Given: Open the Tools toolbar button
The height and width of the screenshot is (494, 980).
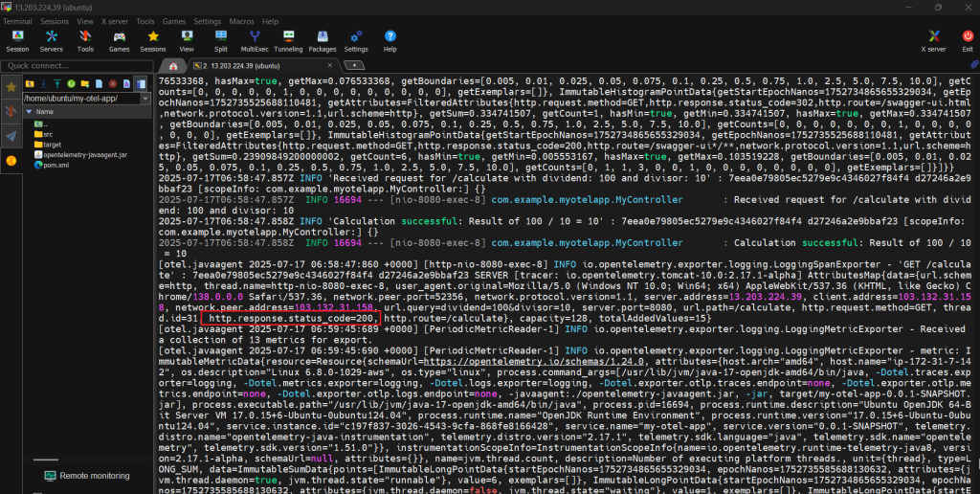Looking at the screenshot, I should point(85,41).
